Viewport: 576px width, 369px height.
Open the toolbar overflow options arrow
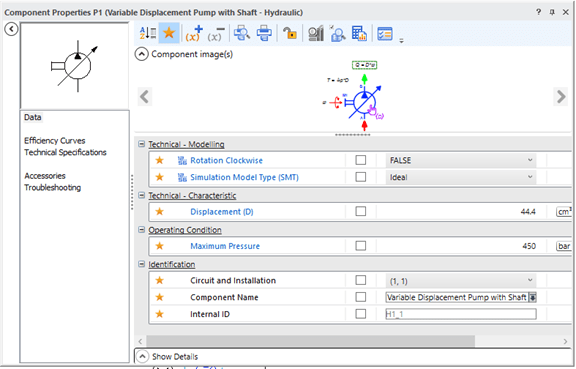(x=401, y=40)
